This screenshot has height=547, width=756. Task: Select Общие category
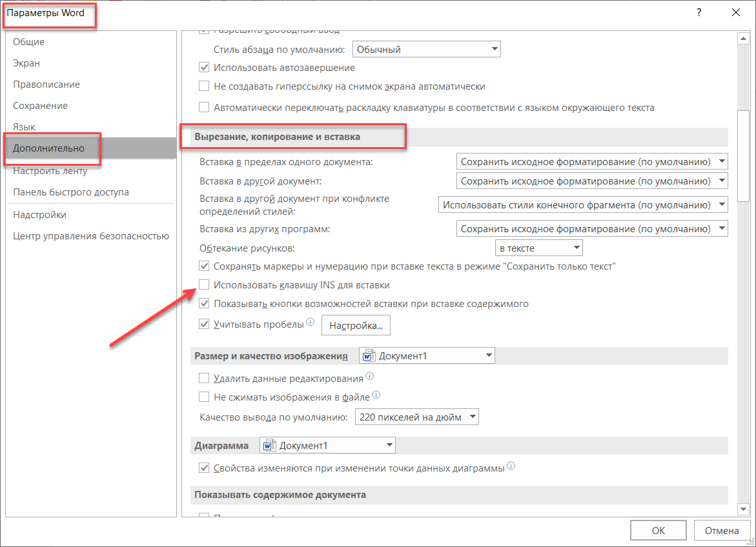(x=90, y=42)
